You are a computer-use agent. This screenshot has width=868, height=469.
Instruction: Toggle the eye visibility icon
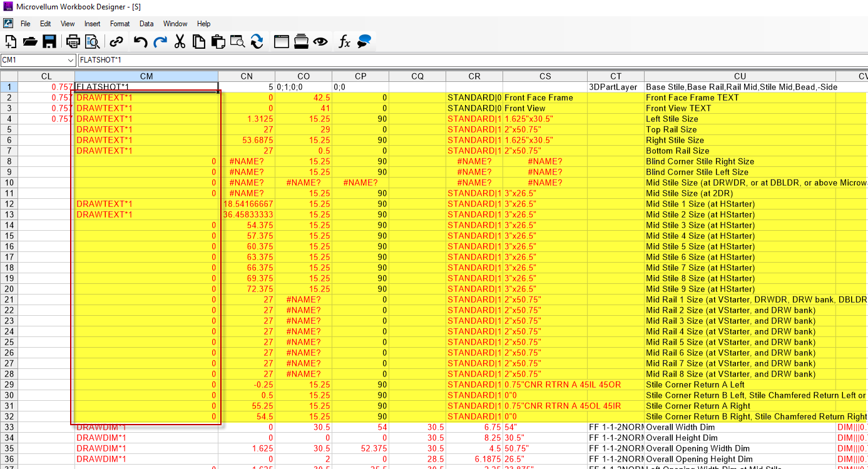[x=320, y=42]
